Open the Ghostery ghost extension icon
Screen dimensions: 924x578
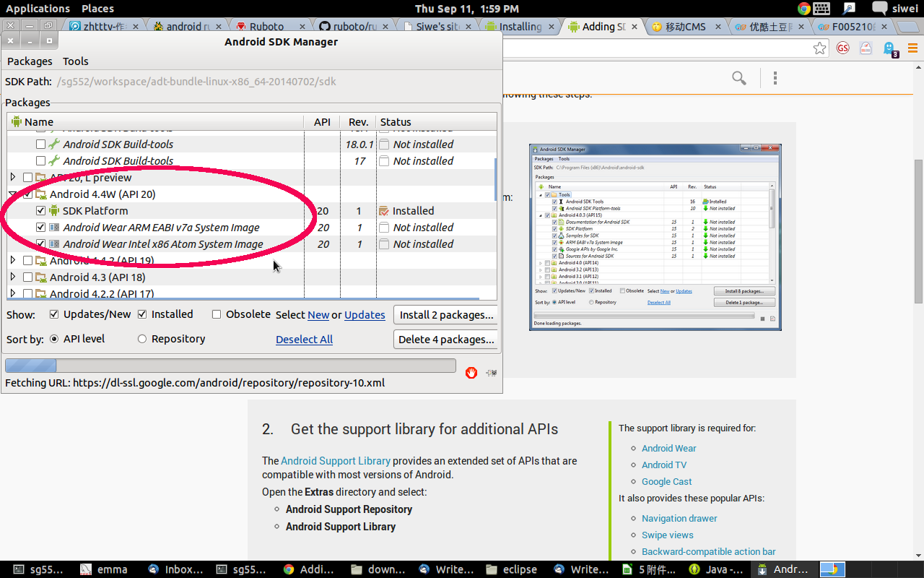coord(889,48)
